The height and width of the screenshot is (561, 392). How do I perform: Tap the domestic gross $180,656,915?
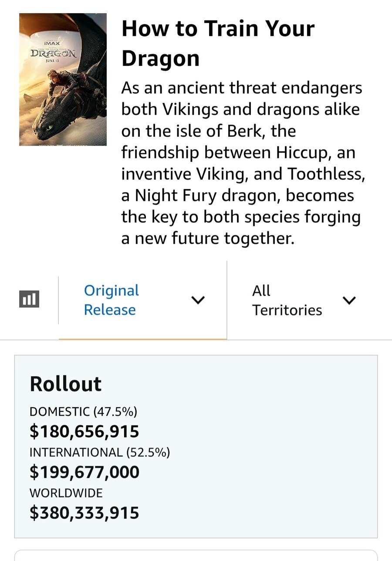pyautogui.click(x=84, y=432)
